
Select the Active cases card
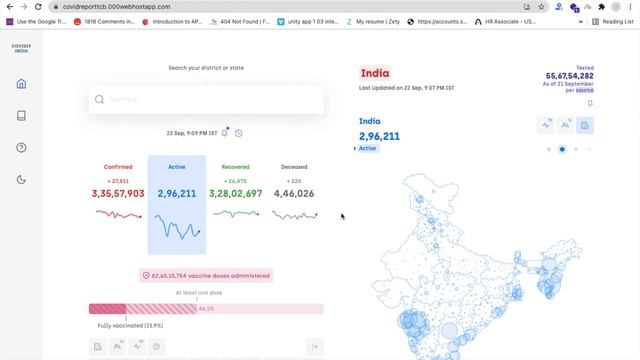[x=177, y=204]
